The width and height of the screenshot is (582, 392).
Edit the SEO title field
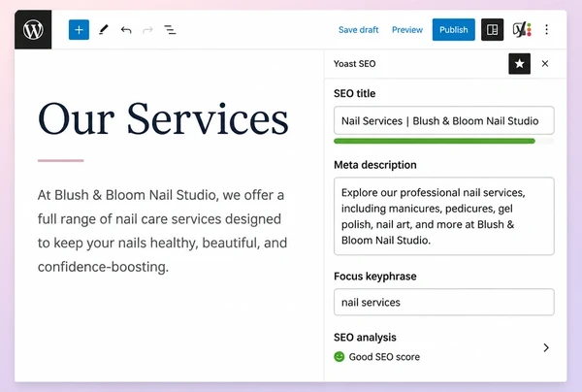[444, 120]
